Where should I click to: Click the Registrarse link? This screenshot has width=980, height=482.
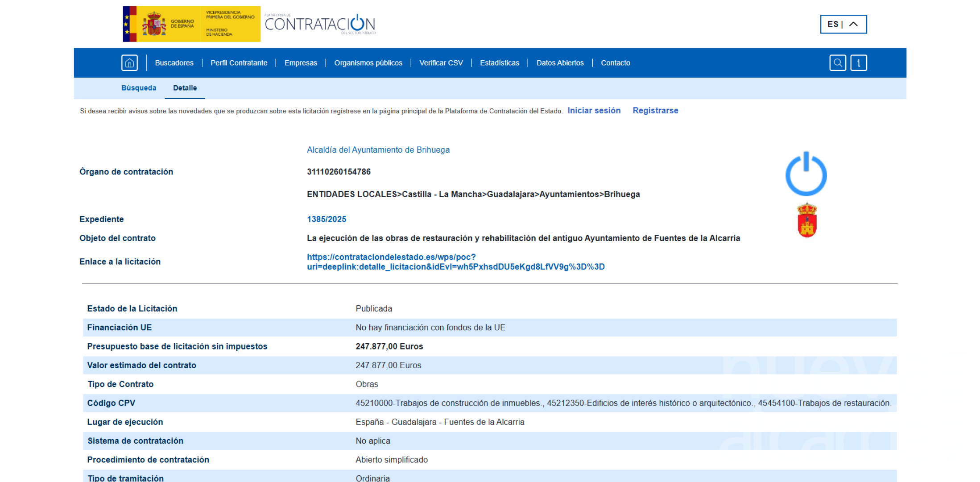[655, 111]
